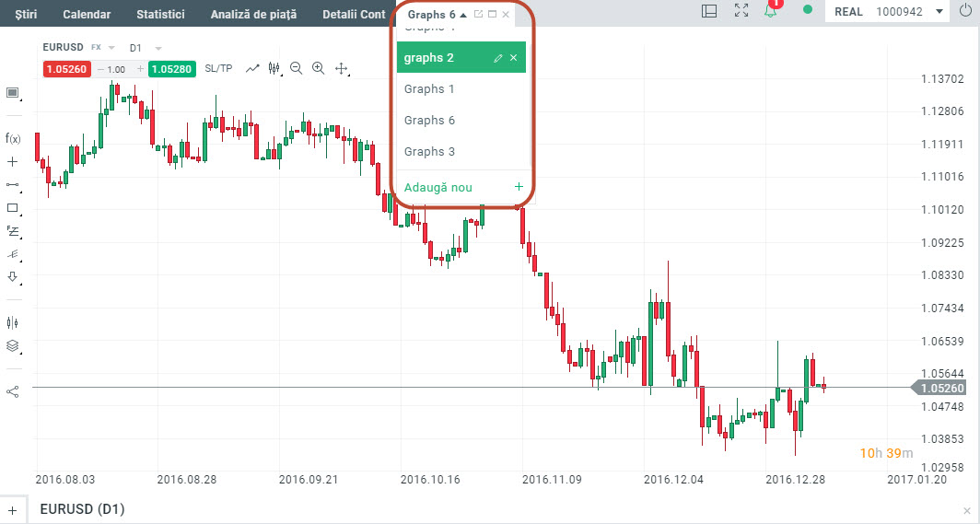Click the 1.02958 price axis label
This screenshot has height=524, width=980.
point(942,467)
